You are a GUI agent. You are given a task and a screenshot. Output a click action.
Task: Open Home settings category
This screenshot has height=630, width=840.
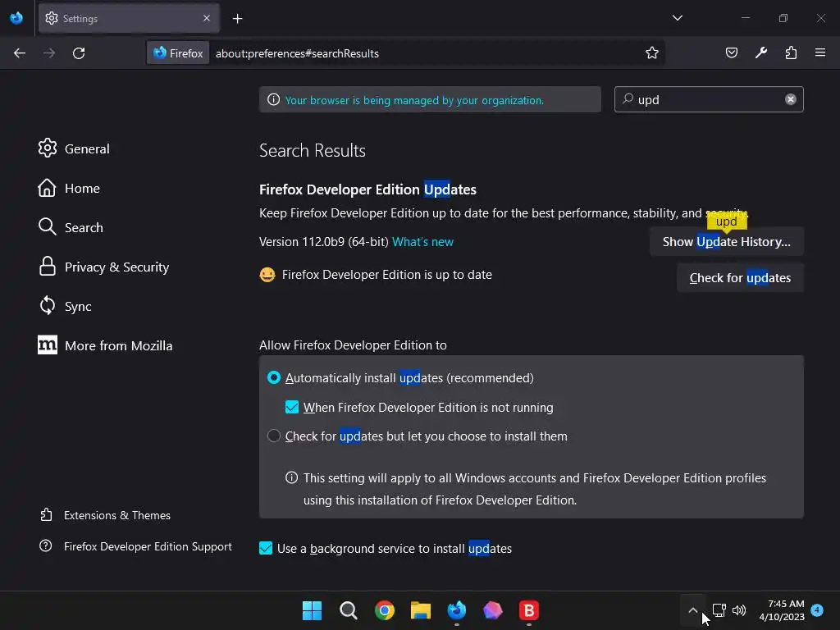(69, 188)
